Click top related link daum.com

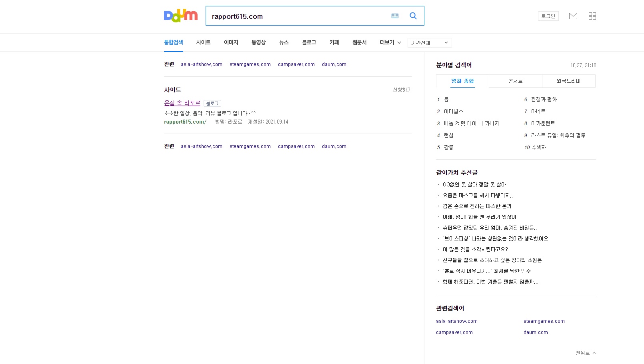[x=334, y=64]
